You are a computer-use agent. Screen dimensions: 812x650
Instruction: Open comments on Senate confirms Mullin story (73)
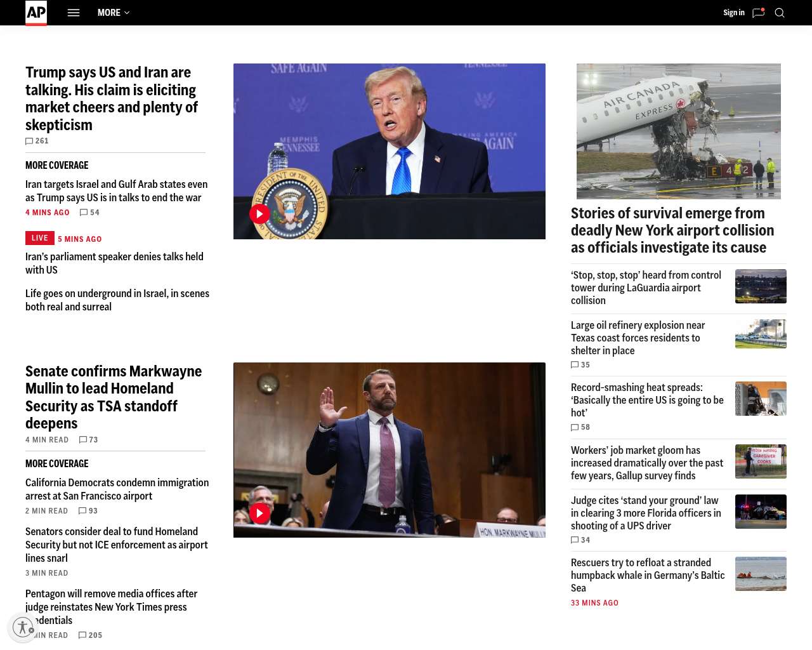(x=88, y=440)
